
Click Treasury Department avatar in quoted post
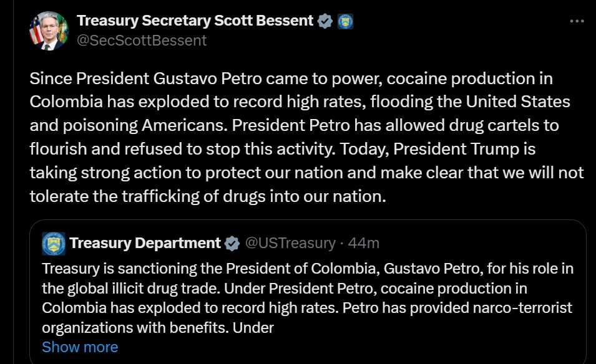[54, 243]
